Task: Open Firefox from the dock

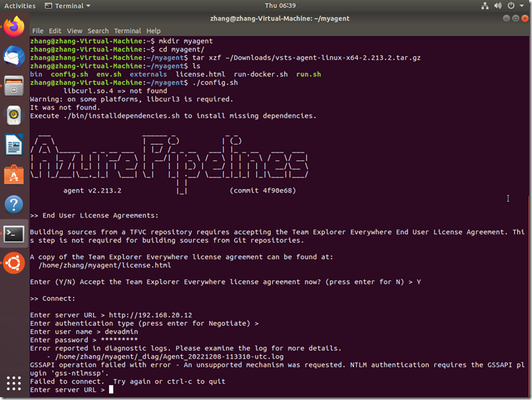Action: tap(14, 26)
